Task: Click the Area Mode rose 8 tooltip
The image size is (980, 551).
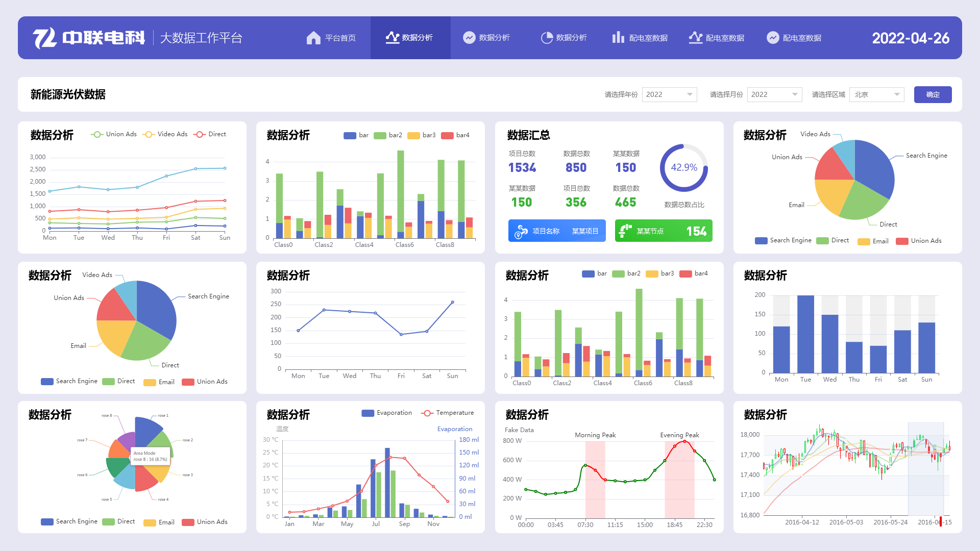Action: click(x=151, y=456)
